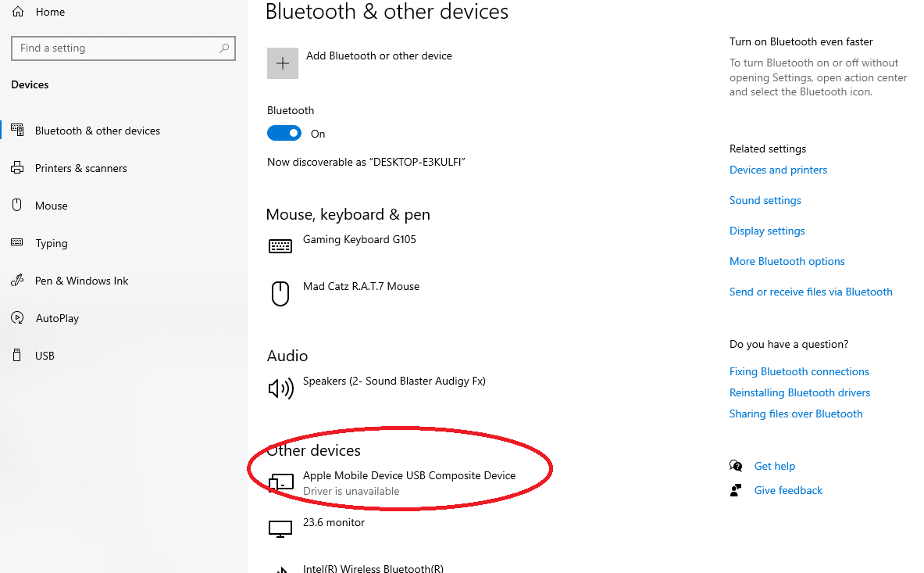Screen dimensions: 924x573
Task: Click the Apple Mobile Device icon
Action: (281, 482)
